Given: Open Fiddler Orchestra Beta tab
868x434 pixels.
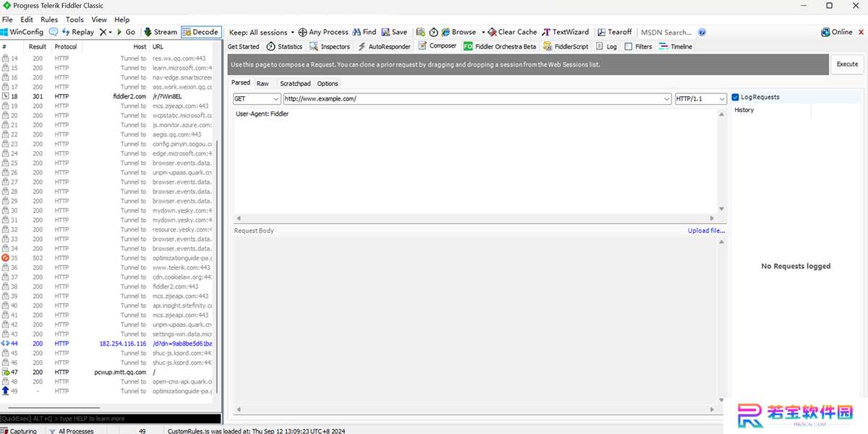Looking at the screenshot, I should [x=500, y=46].
